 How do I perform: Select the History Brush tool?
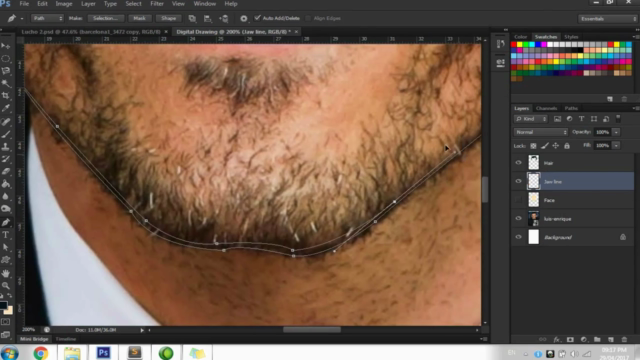click(6, 159)
